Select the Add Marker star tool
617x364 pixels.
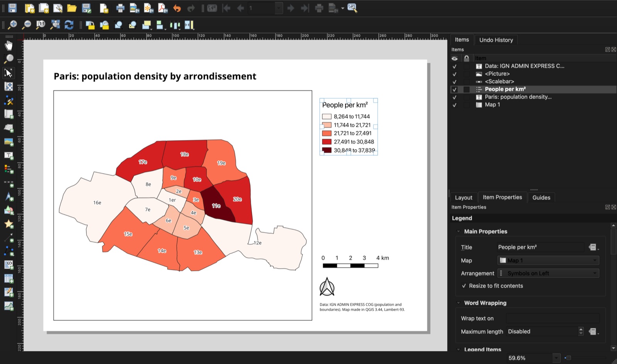(8, 224)
